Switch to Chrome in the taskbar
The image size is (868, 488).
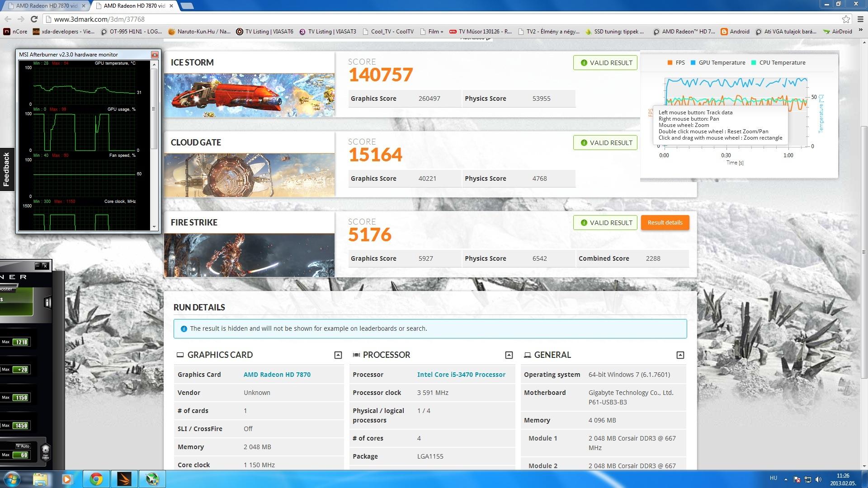pyautogui.click(x=96, y=479)
